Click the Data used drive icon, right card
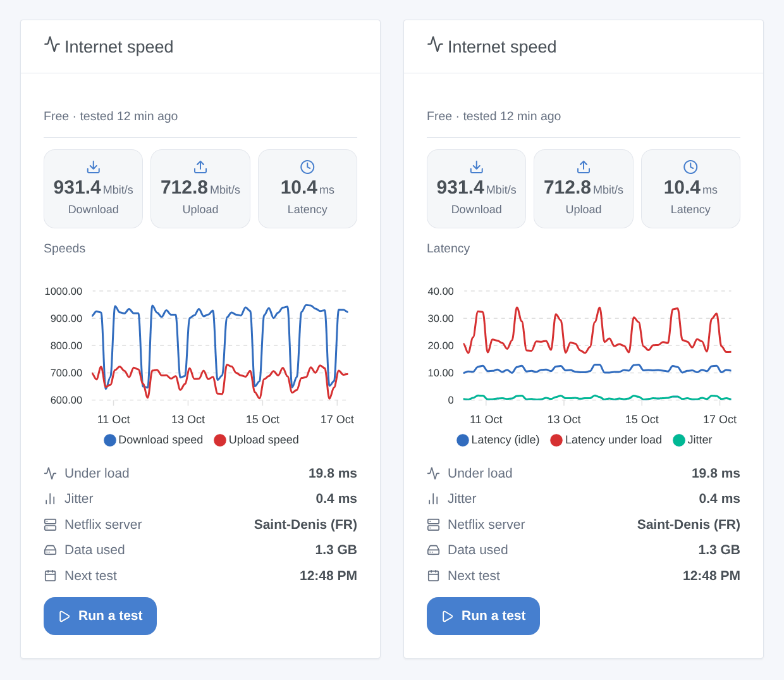Screen dimensions: 784x680 [434, 550]
